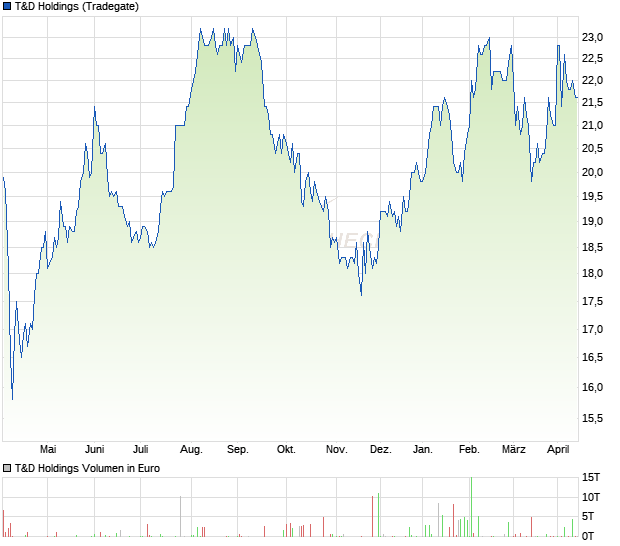Click the 'April' month axis label
620x546 pixels.
558,450
